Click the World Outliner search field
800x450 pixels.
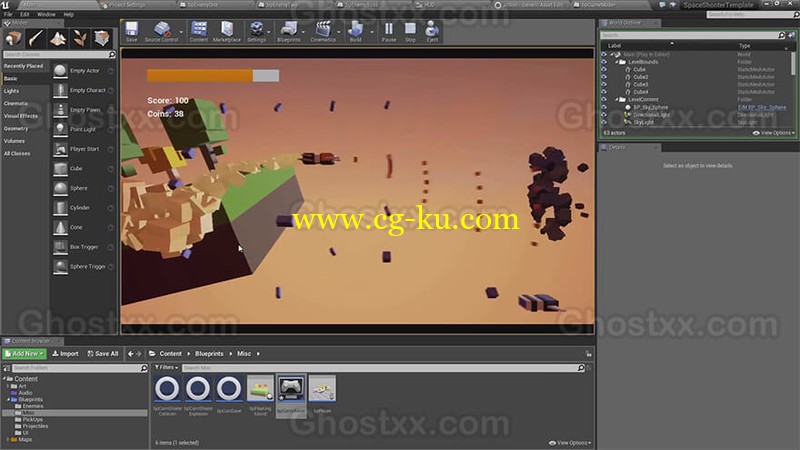[x=689, y=35]
